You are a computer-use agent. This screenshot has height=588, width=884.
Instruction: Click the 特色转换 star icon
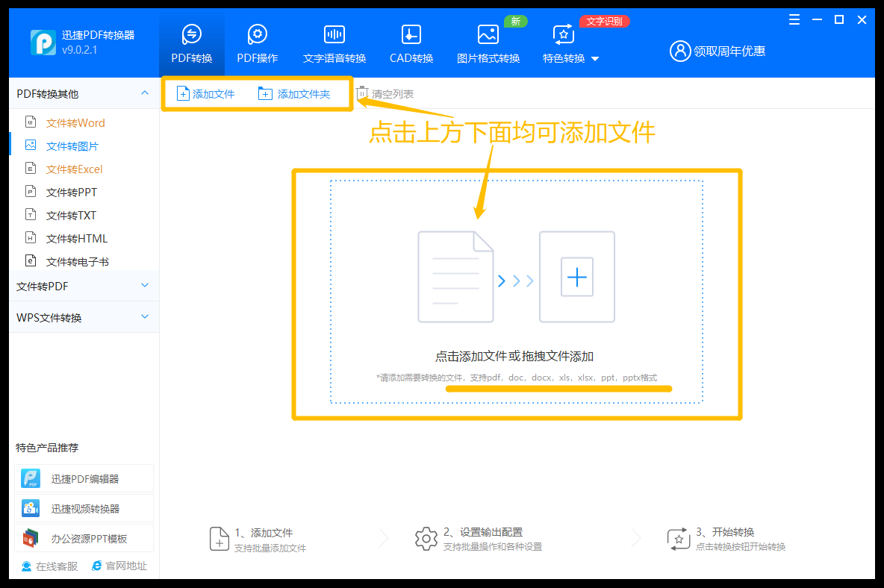coord(563,34)
